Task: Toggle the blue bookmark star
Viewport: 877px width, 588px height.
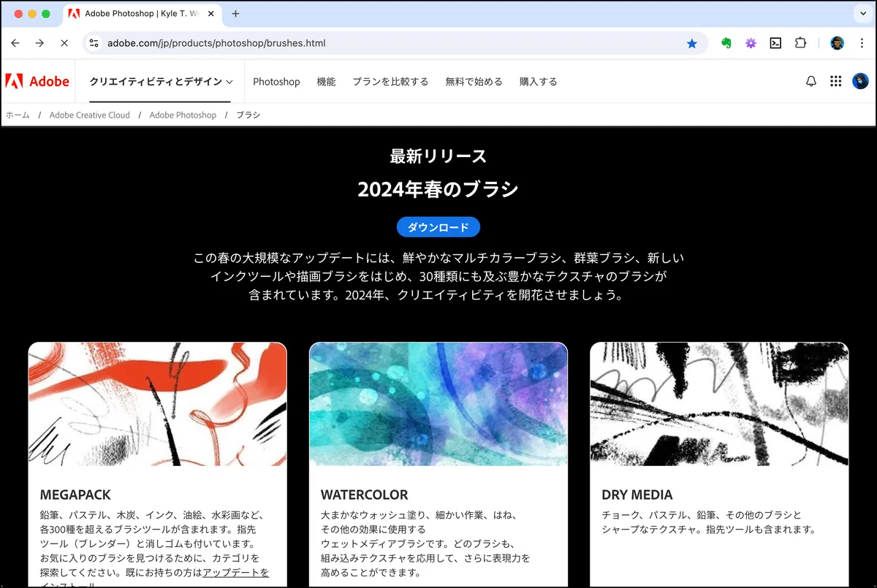Action: (x=691, y=43)
